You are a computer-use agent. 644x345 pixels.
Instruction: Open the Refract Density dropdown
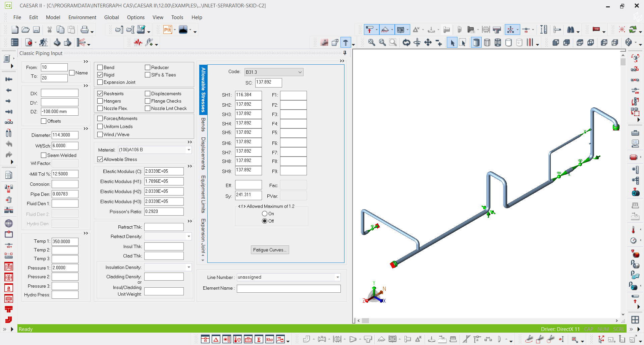[x=189, y=236]
